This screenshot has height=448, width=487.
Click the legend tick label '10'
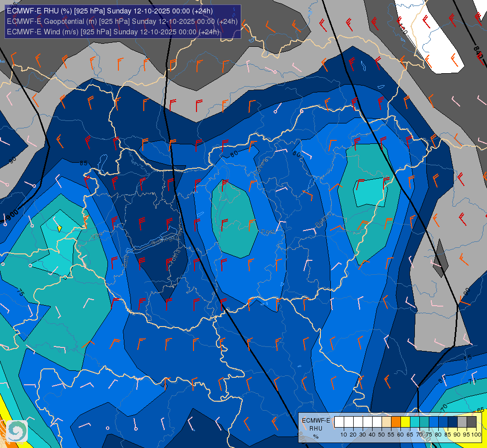[x=344, y=435]
